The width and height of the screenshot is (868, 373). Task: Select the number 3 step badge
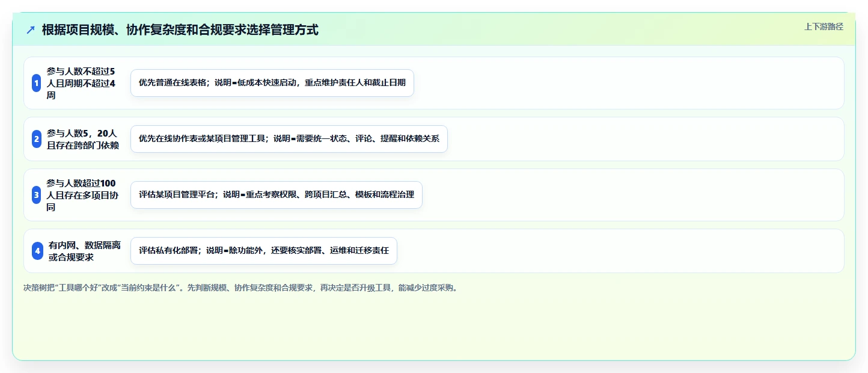click(x=37, y=195)
